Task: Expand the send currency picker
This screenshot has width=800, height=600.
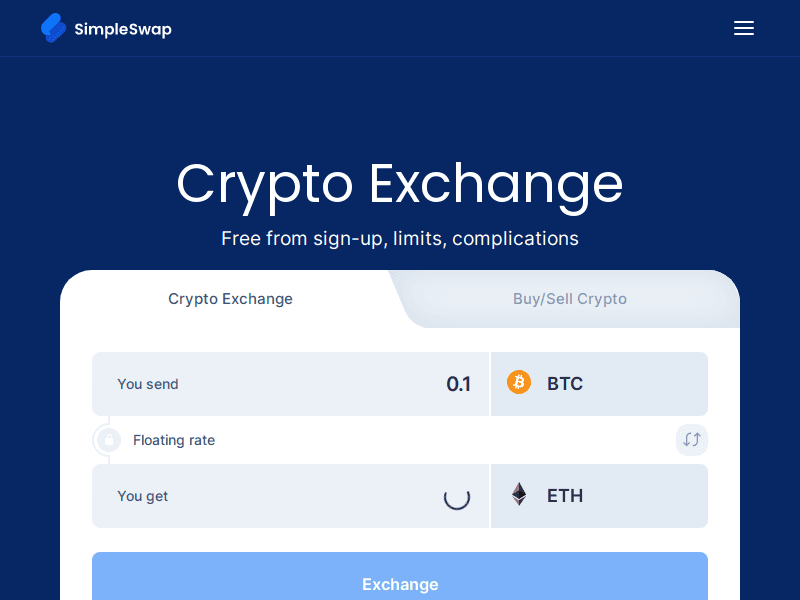Action: tap(598, 383)
